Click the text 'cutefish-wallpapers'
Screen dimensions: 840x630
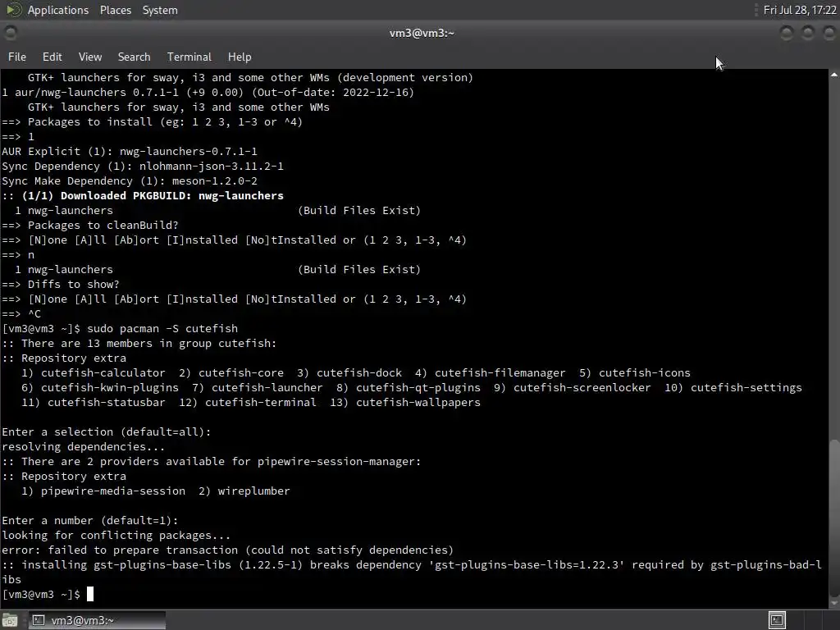point(418,402)
